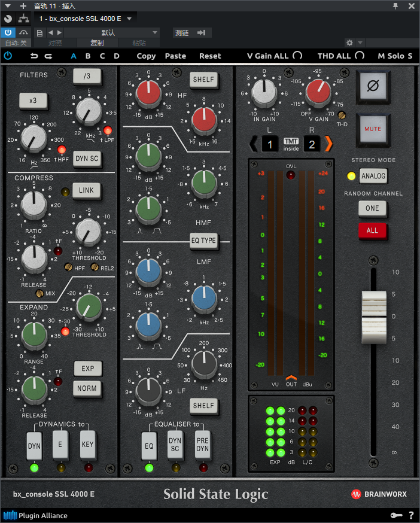Click the S solo button

click(409, 56)
